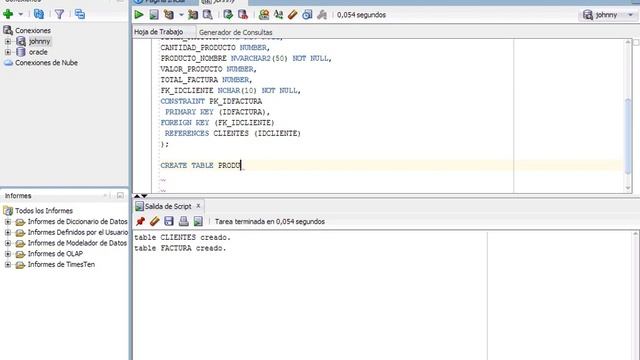This screenshot has width=640, height=360.
Task: Clear the worksheet with the eraser icon
Action: point(293,15)
